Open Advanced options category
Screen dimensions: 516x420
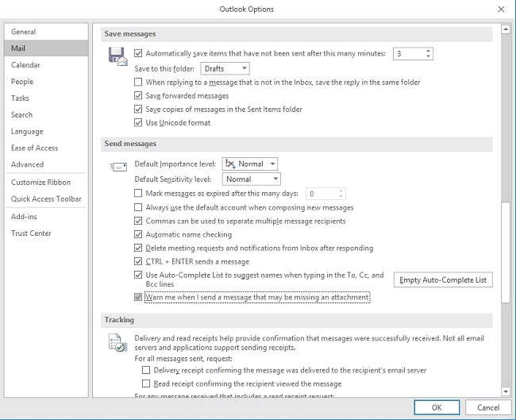(46, 164)
